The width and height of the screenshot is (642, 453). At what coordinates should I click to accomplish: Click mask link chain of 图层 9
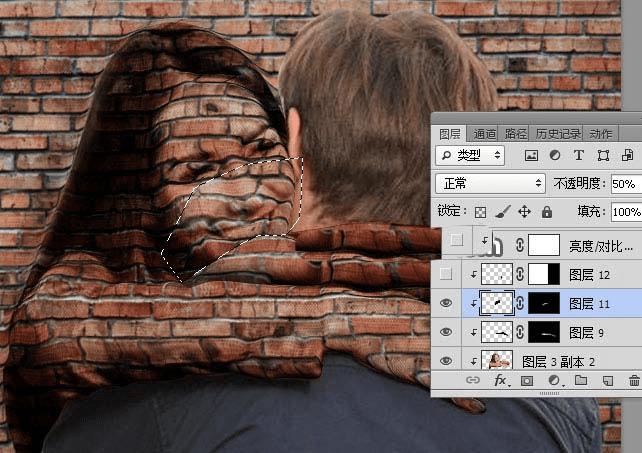(x=520, y=332)
